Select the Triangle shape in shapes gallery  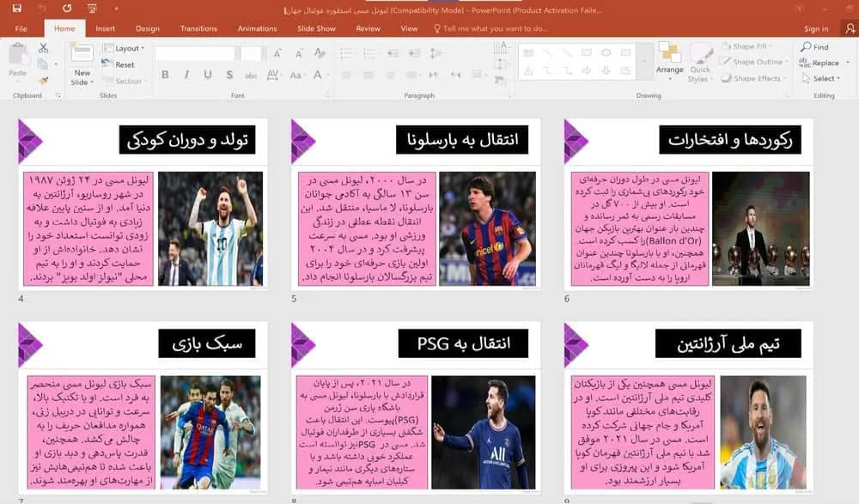click(528, 70)
